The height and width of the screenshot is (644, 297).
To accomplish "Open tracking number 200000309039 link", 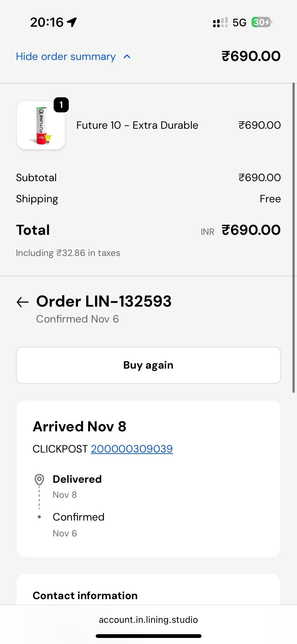I will [132, 449].
